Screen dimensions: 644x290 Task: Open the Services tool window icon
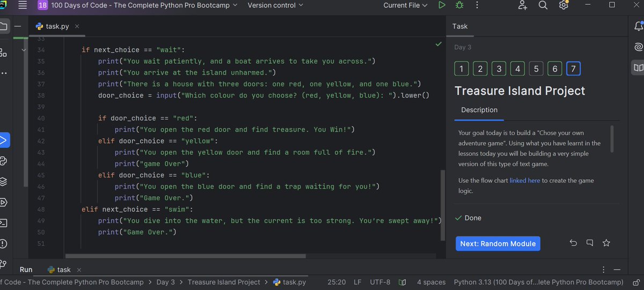[3, 202]
